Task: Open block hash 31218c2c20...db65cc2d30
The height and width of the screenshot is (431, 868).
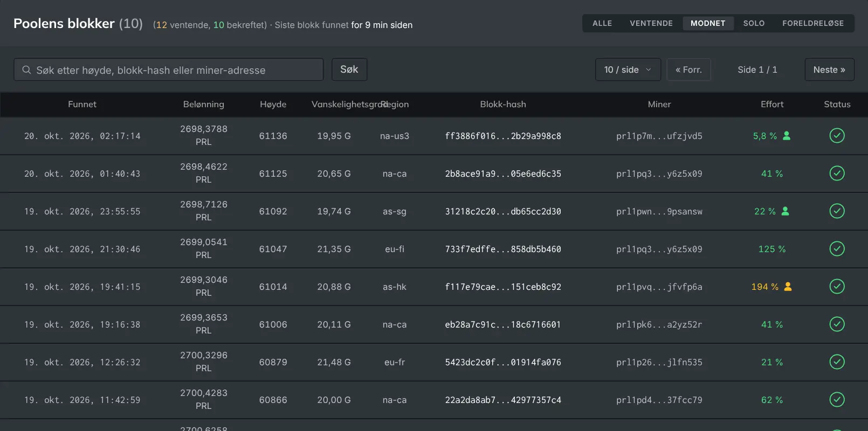Action: (x=503, y=211)
